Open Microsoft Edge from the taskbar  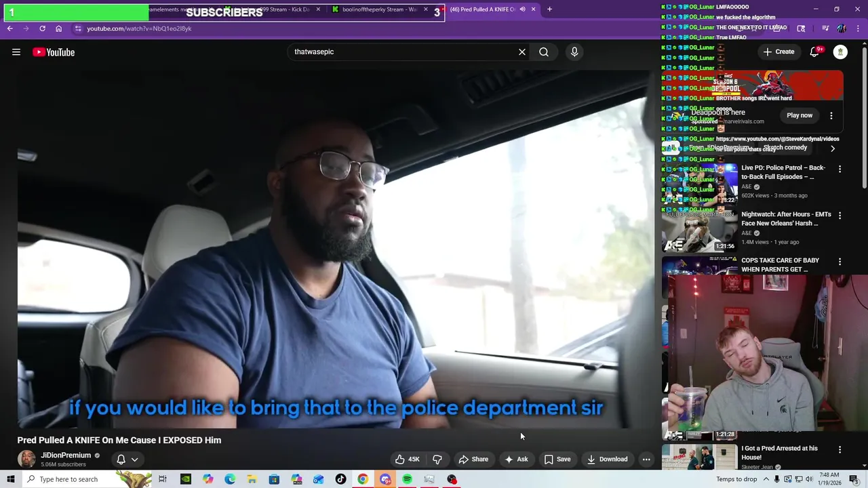(230, 479)
